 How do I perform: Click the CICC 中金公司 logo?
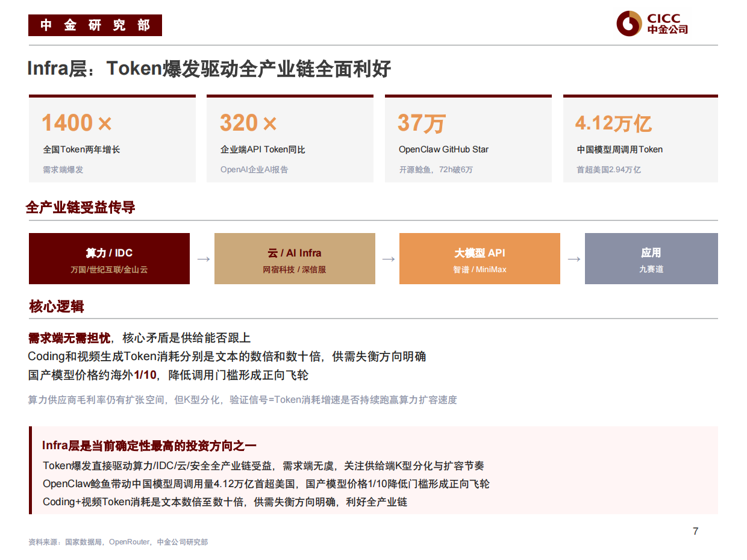tap(652, 23)
